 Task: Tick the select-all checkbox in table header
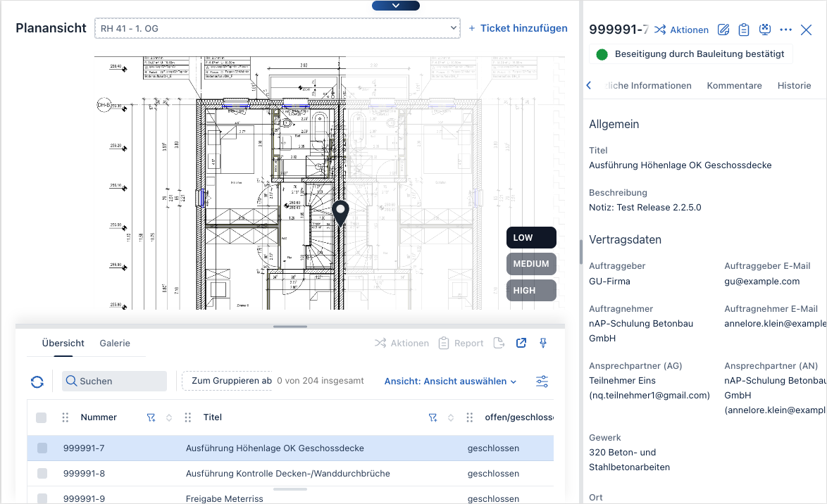pyautogui.click(x=42, y=417)
